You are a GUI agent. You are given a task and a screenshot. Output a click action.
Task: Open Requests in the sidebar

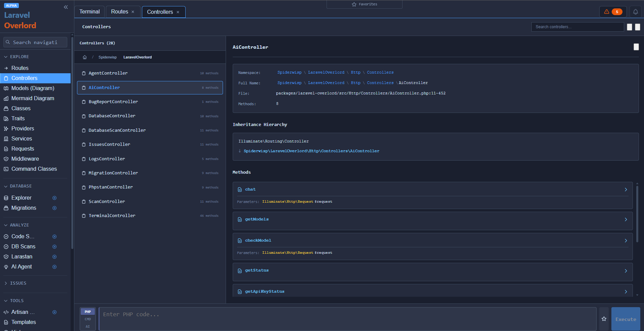35,149
